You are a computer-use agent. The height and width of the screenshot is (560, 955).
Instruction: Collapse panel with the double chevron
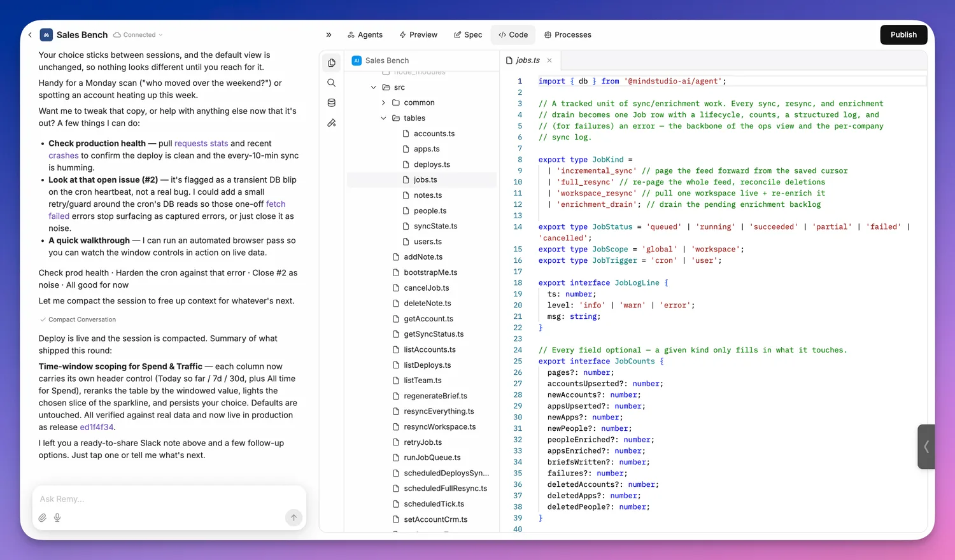[x=329, y=35]
